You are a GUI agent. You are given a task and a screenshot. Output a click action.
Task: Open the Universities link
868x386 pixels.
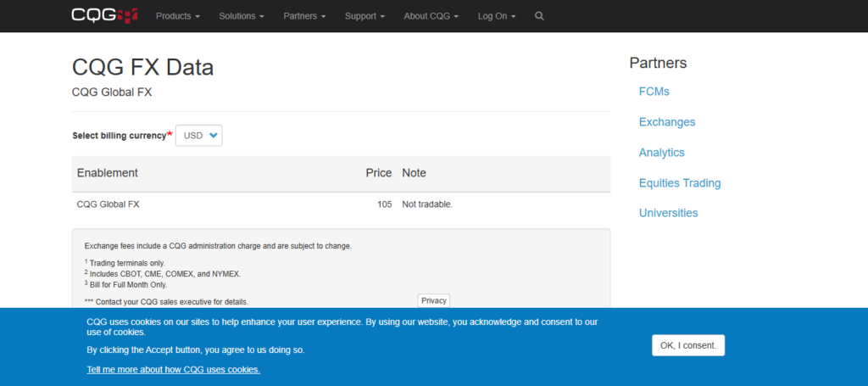pyautogui.click(x=668, y=213)
